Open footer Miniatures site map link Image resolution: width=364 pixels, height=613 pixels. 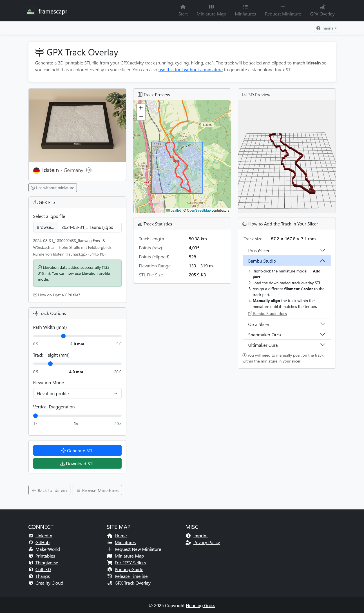click(x=125, y=542)
